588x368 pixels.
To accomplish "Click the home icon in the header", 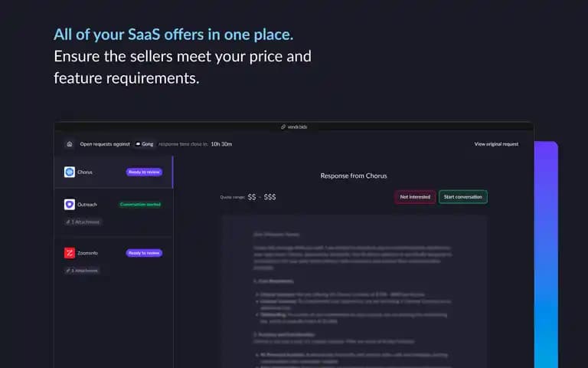I will pos(70,144).
